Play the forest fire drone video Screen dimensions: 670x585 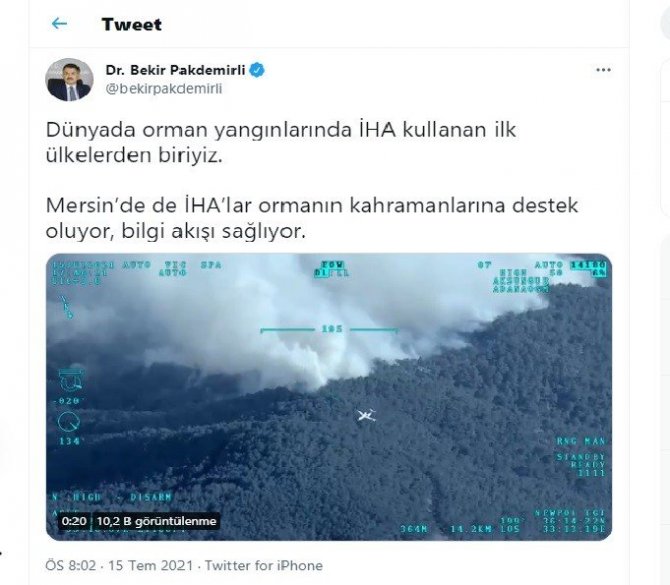pyautogui.click(x=329, y=397)
